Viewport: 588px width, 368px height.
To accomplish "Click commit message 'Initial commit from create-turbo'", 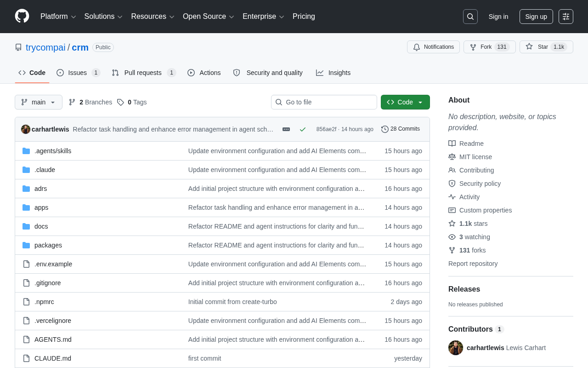I will click(232, 302).
